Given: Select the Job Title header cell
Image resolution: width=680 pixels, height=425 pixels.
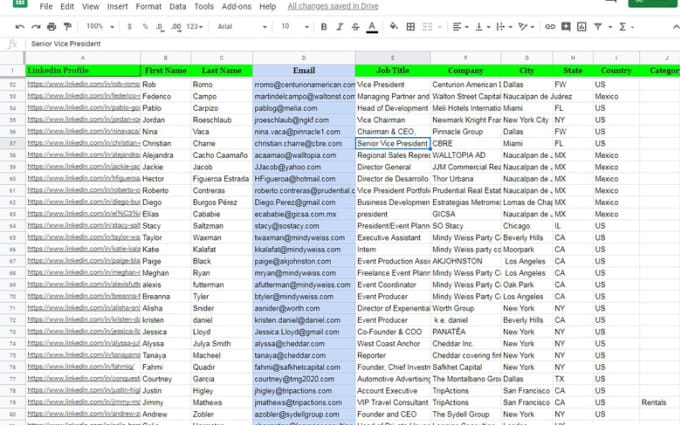Looking at the screenshot, I should pyautogui.click(x=392, y=70).
